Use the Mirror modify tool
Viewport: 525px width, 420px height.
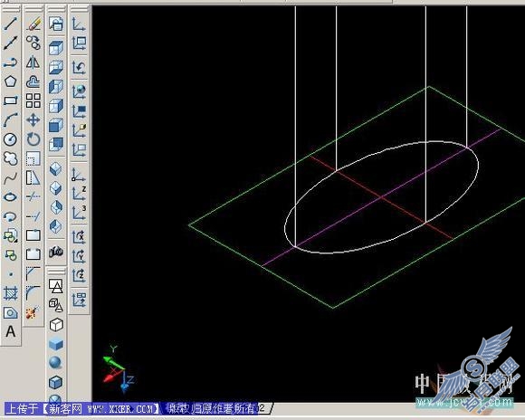coord(33,62)
